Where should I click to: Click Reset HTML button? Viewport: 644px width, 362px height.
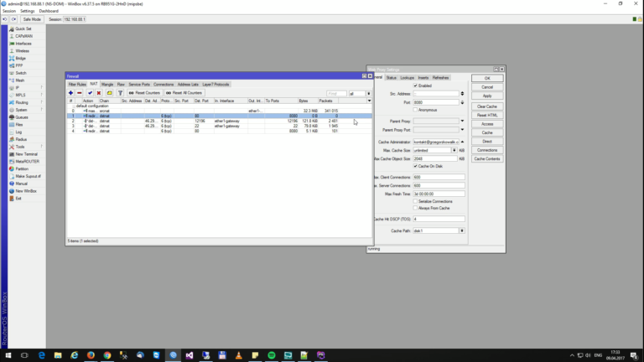click(x=487, y=116)
